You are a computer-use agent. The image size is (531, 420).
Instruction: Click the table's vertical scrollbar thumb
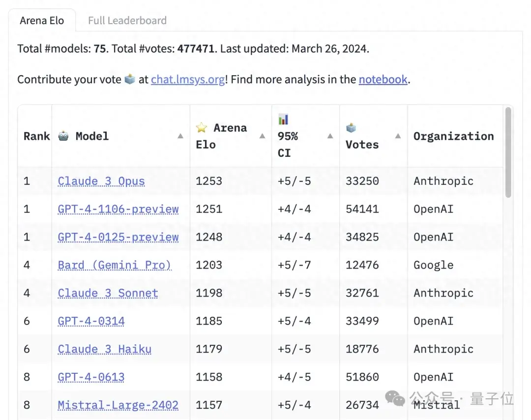[508, 152]
